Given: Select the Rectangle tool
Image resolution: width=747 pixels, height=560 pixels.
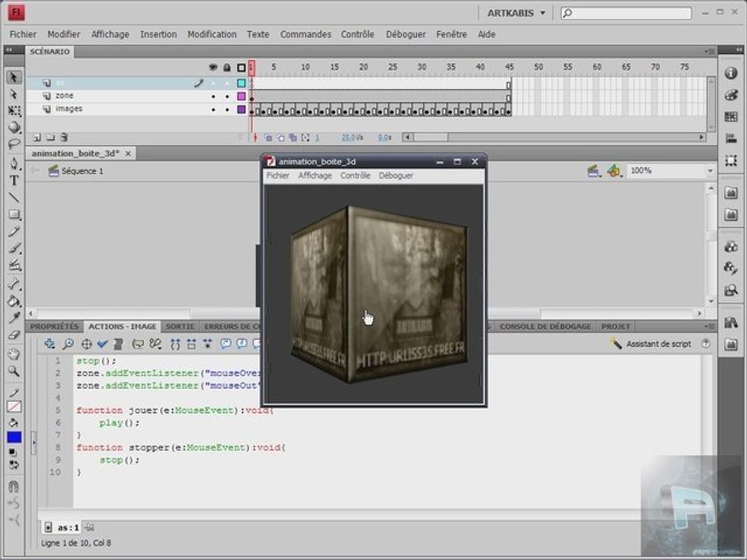Looking at the screenshot, I should click(14, 215).
